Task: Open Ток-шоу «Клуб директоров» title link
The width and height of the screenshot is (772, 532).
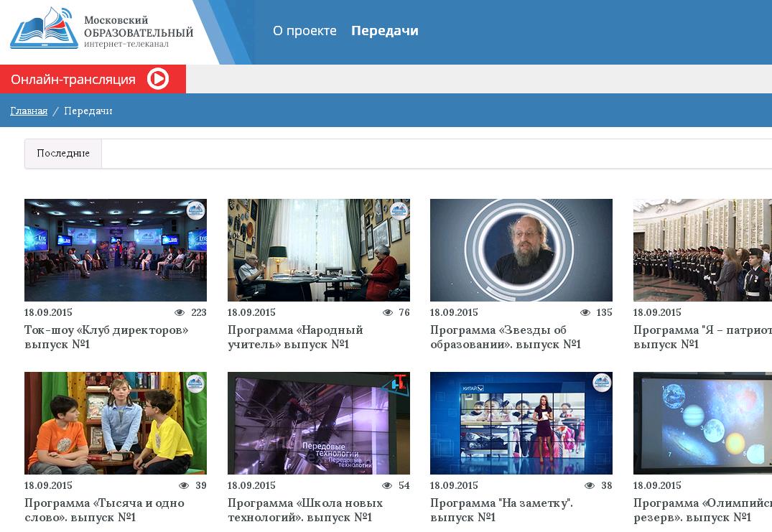Action: point(106,337)
